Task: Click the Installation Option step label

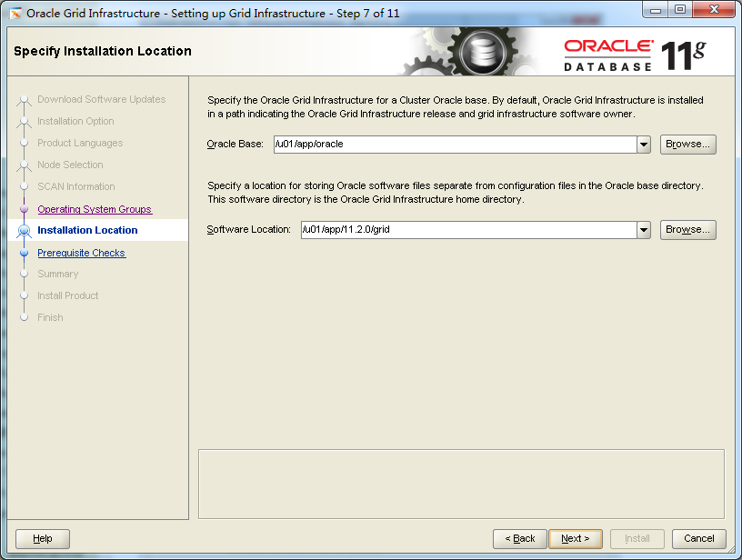Action: (75, 121)
